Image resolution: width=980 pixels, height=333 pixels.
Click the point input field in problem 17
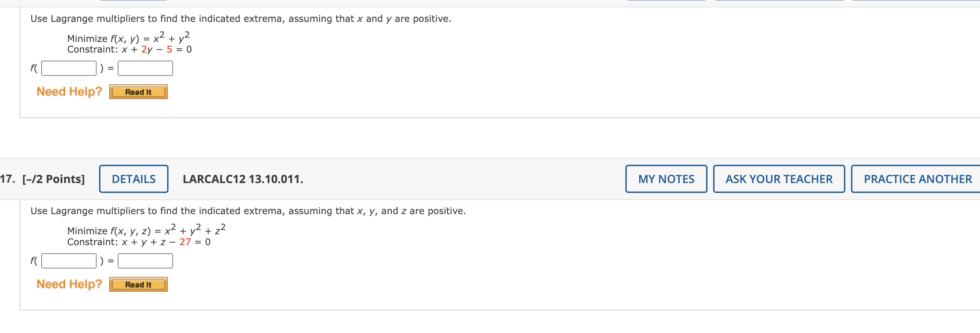pos(68,261)
